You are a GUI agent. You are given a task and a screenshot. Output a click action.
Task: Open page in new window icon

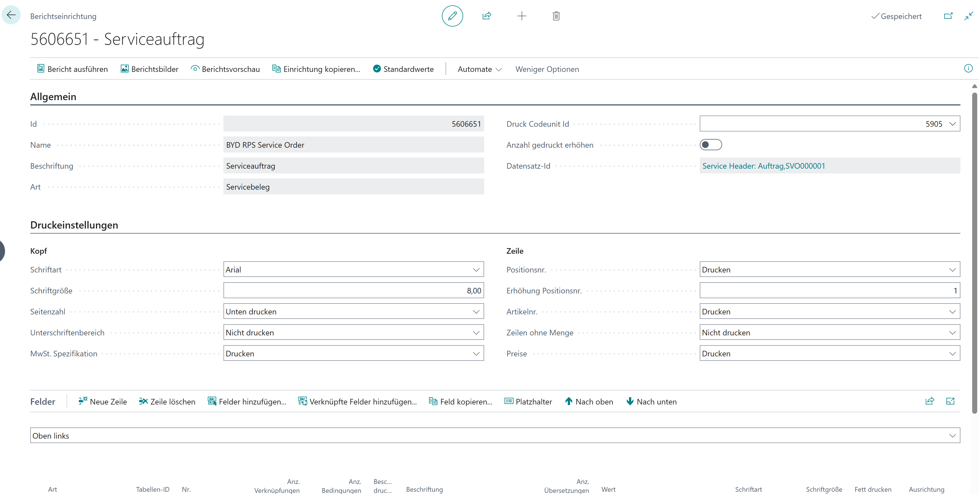coord(948,16)
